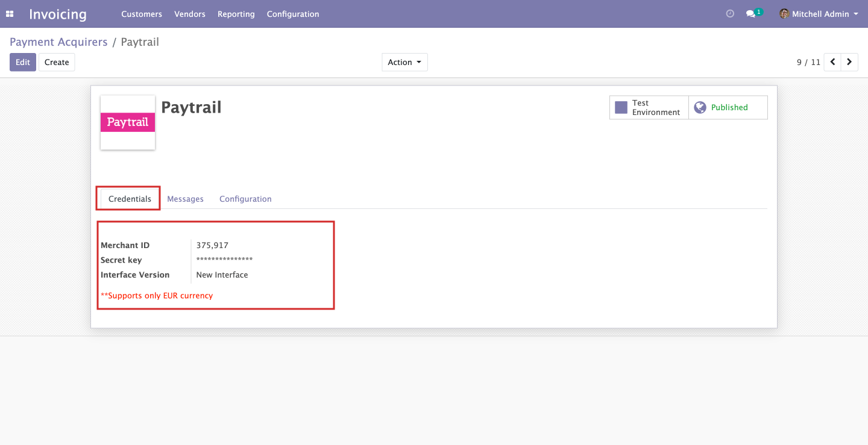Toggle the Published website status
Image resolution: width=868 pixels, height=445 pixels.
(x=728, y=108)
